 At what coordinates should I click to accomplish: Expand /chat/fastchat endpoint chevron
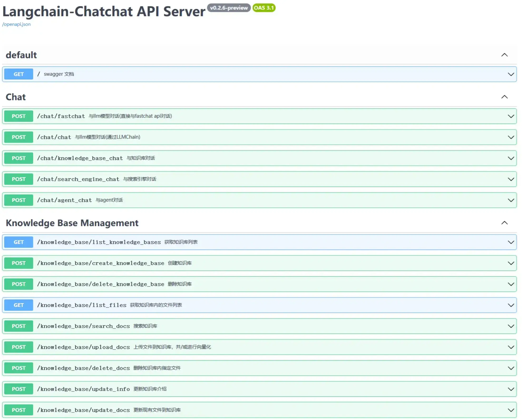point(511,116)
